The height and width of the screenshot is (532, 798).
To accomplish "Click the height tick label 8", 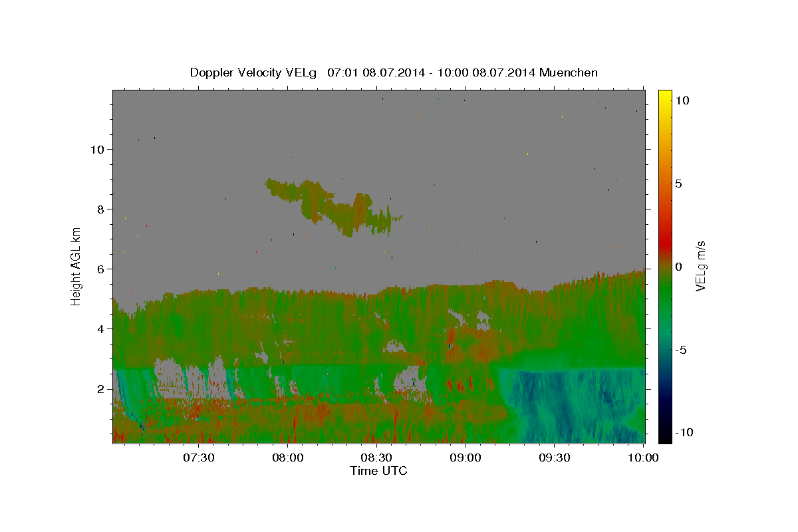I will coord(100,209).
